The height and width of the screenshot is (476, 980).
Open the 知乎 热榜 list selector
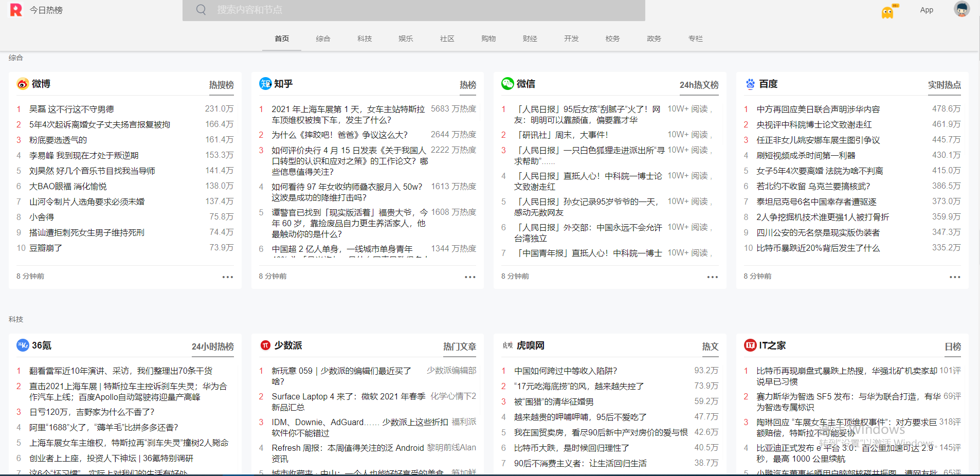[x=468, y=85]
